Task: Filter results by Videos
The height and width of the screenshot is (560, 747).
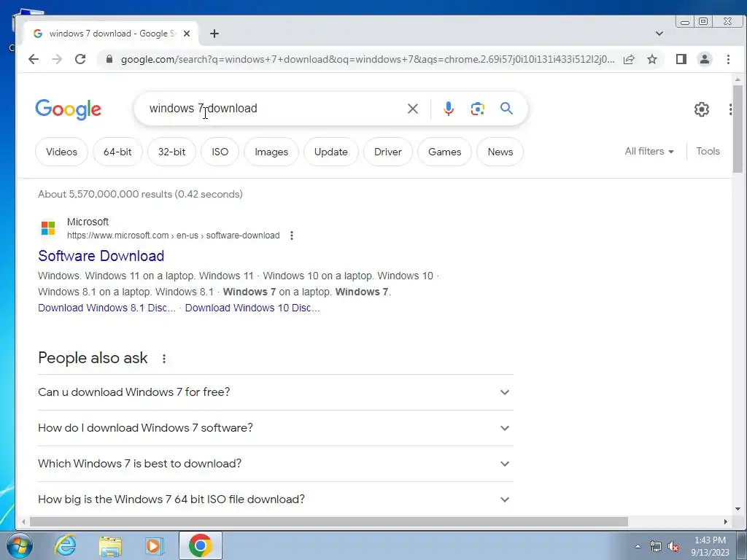Action: point(61,152)
